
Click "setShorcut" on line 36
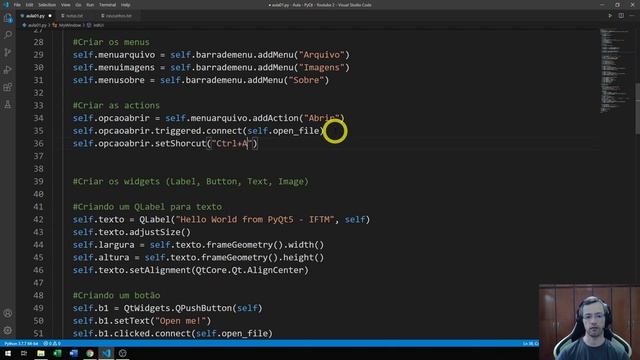(180, 143)
